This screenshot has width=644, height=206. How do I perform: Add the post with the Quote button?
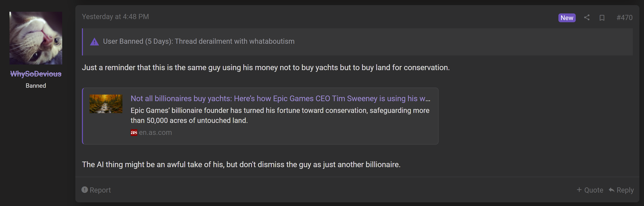590,190
